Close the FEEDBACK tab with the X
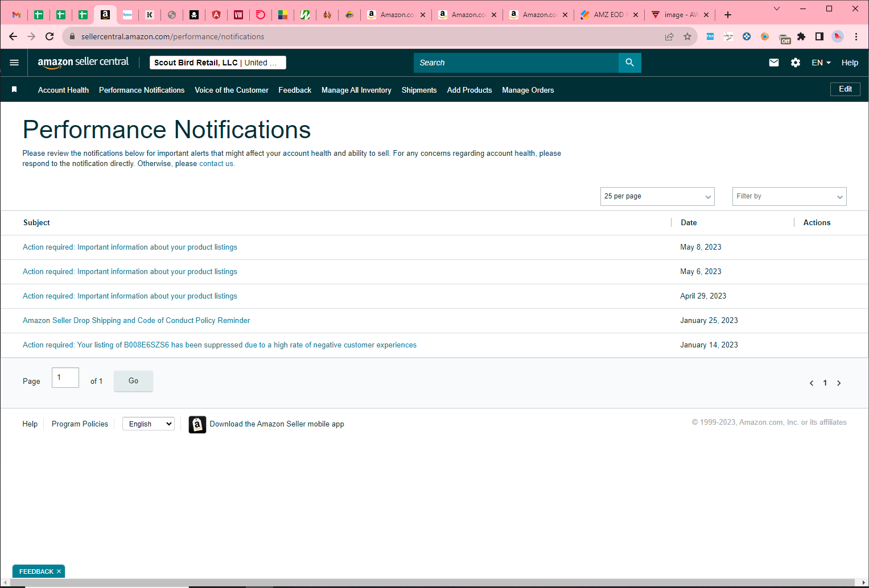Screen dimensions: 869x588 coord(59,572)
